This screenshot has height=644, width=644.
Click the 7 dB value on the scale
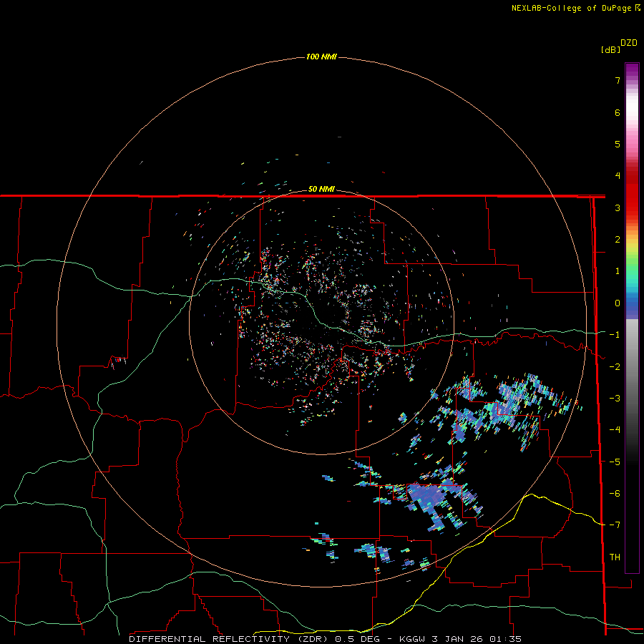click(618, 80)
